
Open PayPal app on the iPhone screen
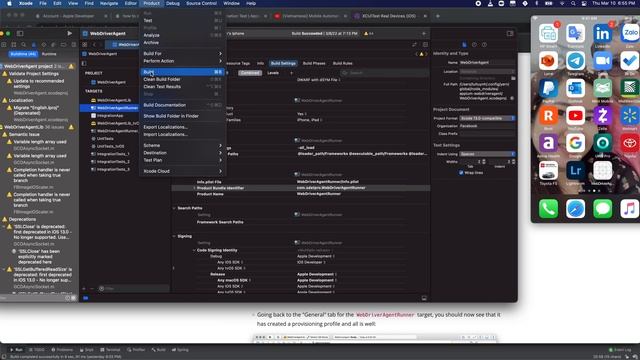pos(548,89)
